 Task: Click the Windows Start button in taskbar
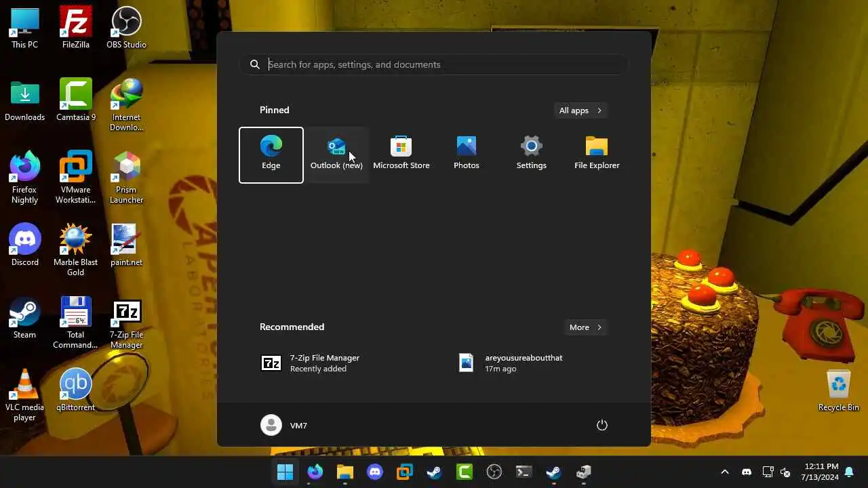[x=285, y=472]
